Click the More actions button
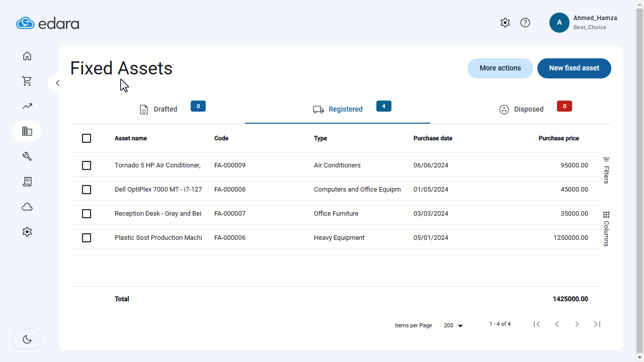Screen dimensions: 644x362 [500, 68]
